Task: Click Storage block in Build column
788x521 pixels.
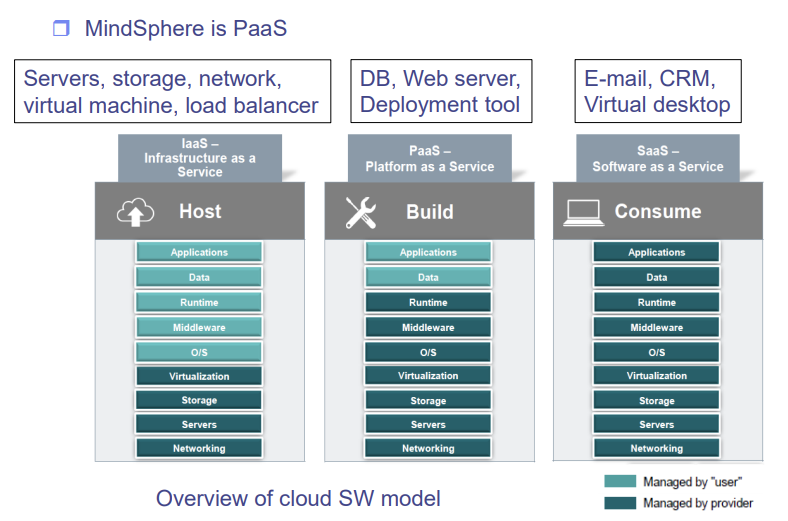Action: tap(428, 400)
